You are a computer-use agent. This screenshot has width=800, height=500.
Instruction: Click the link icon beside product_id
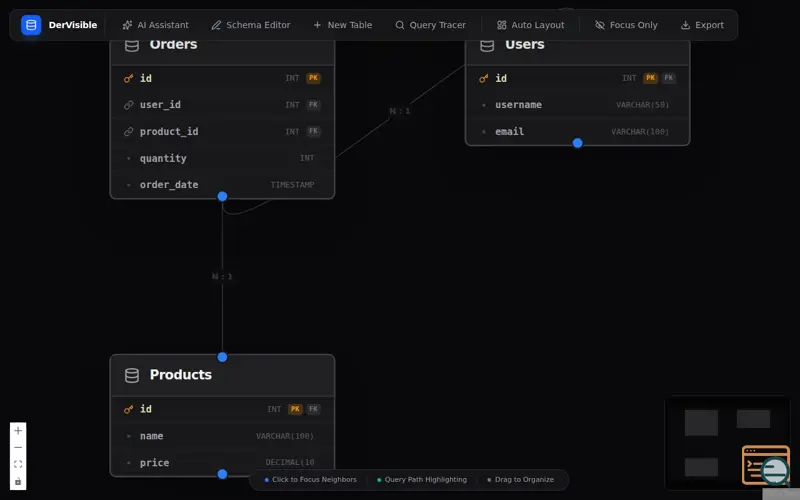coord(128,132)
